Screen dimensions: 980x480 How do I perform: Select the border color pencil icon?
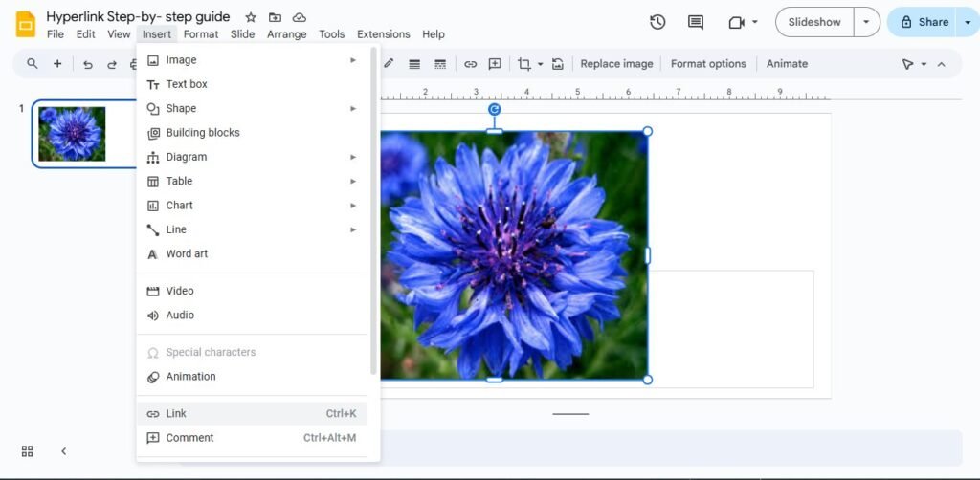click(389, 64)
